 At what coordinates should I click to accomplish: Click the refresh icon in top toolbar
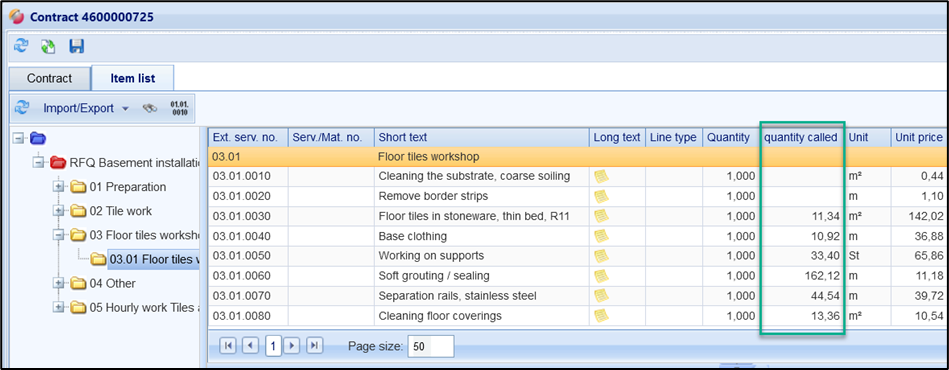(x=22, y=47)
